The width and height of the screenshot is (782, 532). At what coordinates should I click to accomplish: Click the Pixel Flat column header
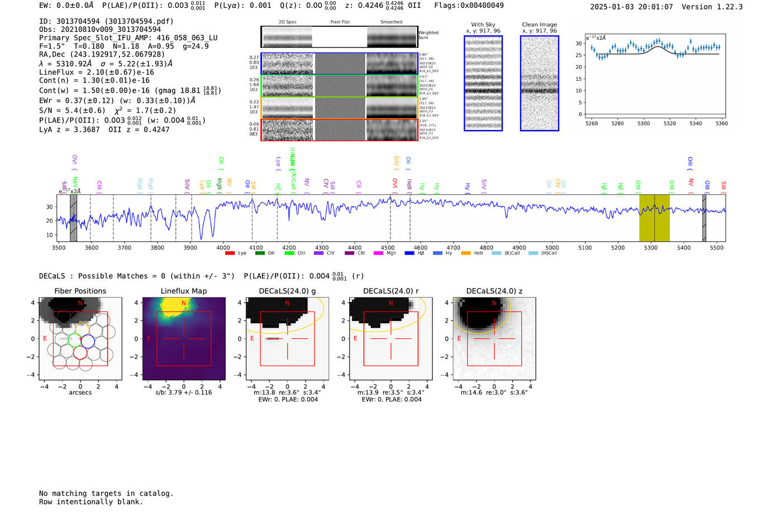[340, 22]
